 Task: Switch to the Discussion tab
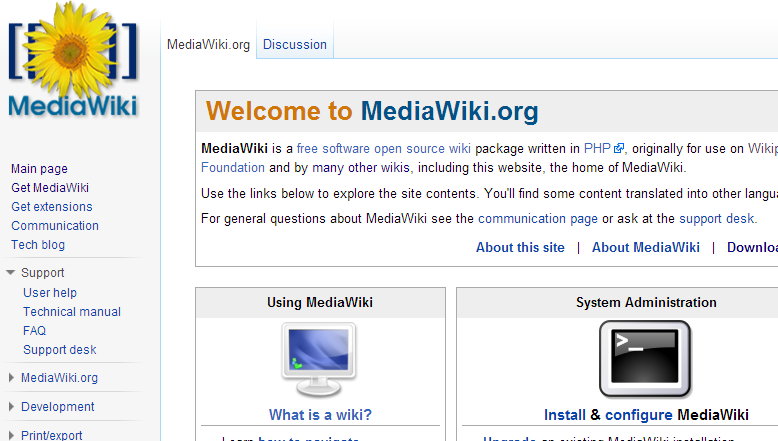coord(295,44)
